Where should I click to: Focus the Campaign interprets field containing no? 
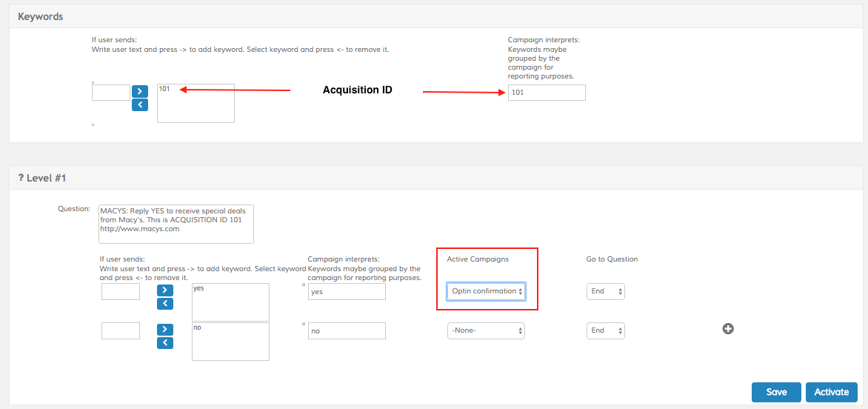click(x=347, y=331)
